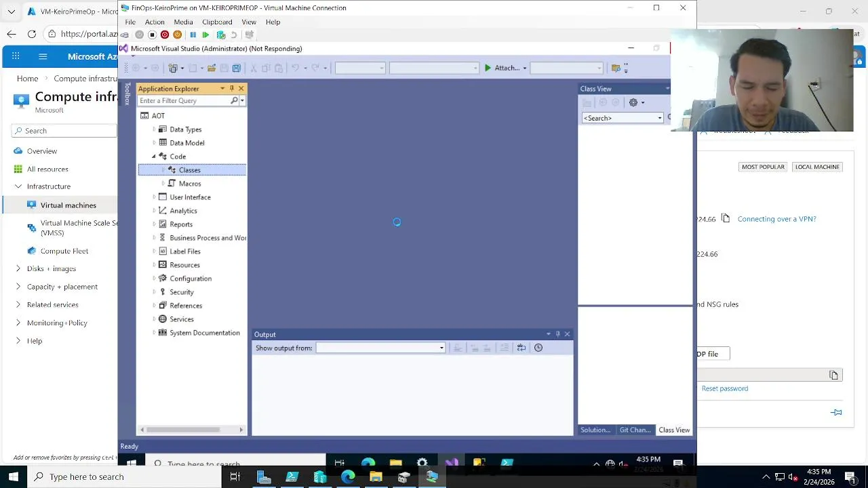Click the New Project toolbar icon
Viewport: 868px width, 488px height.
coord(173,68)
